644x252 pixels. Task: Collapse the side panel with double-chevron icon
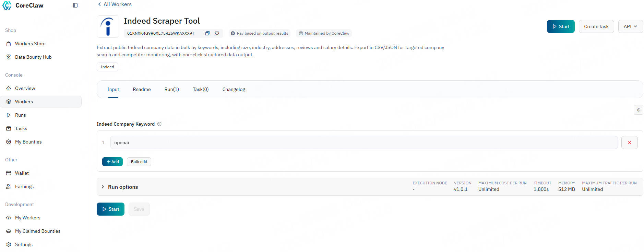(638, 110)
